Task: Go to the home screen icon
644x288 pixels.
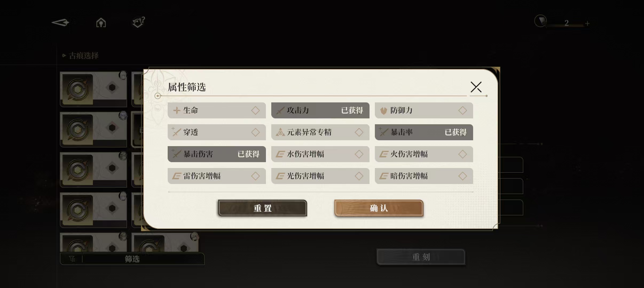Action: (101, 23)
